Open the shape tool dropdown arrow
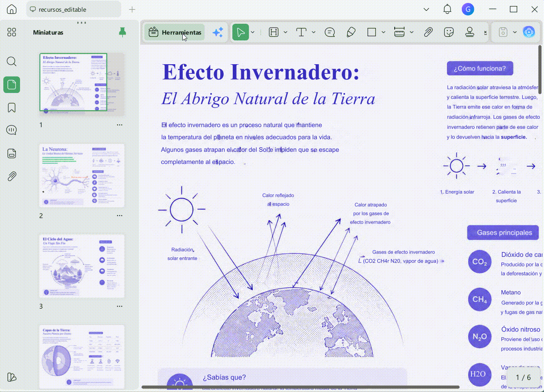 [x=383, y=33]
